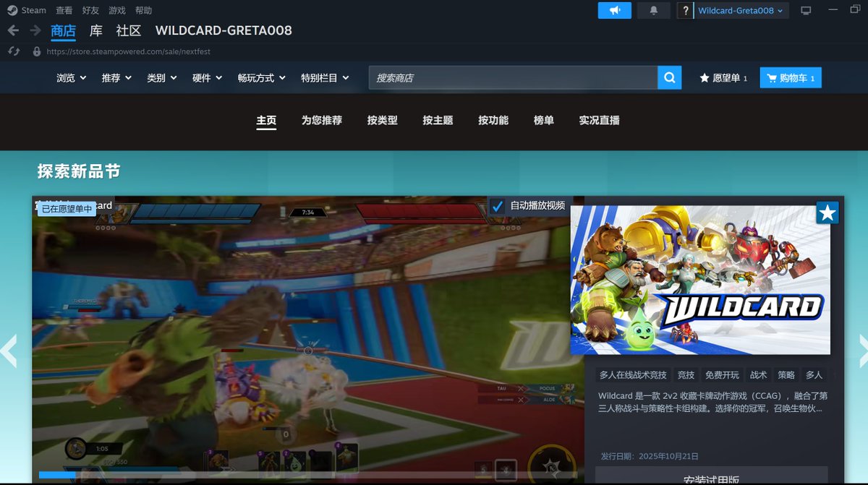This screenshot has height=485, width=868.
Task: Expand the 硬件 dropdown
Action: click(207, 78)
